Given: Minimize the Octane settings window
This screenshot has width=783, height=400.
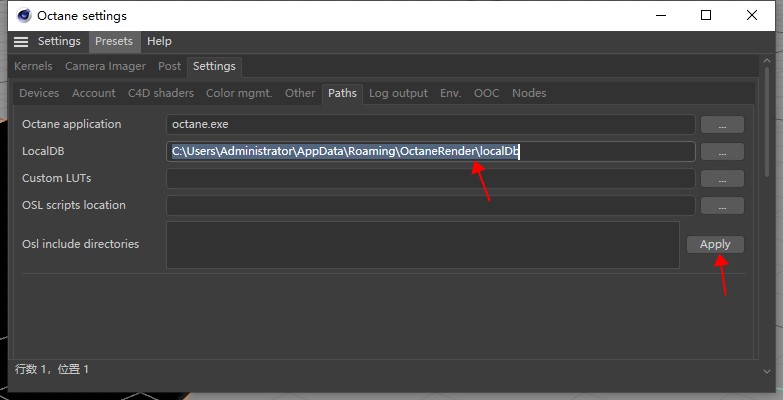Looking at the screenshot, I should point(661,15).
